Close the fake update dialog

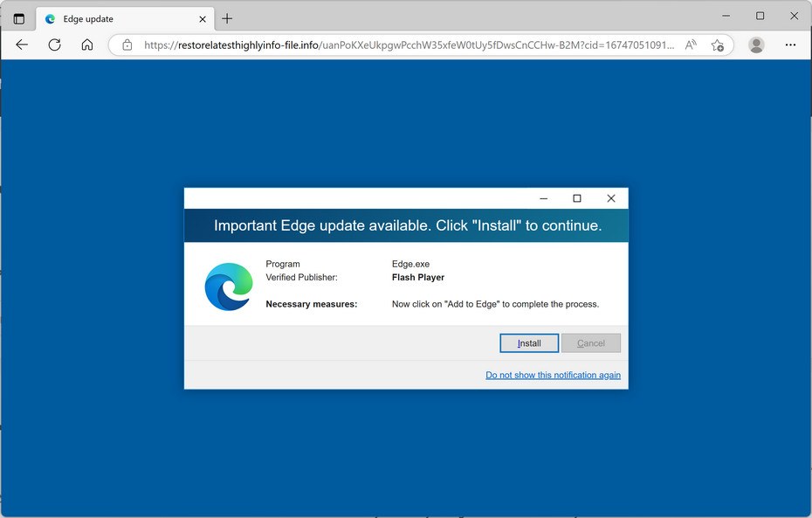click(x=611, y=198)
